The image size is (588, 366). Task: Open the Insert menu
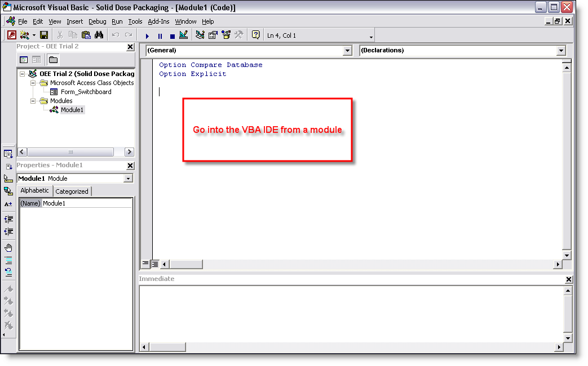click(x=74, y=21)
